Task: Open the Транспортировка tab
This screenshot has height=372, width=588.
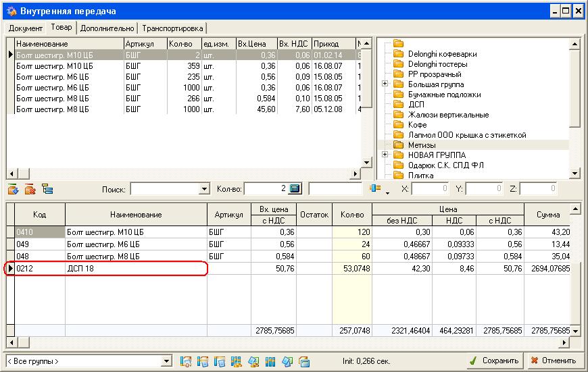Action: point(172,28)
